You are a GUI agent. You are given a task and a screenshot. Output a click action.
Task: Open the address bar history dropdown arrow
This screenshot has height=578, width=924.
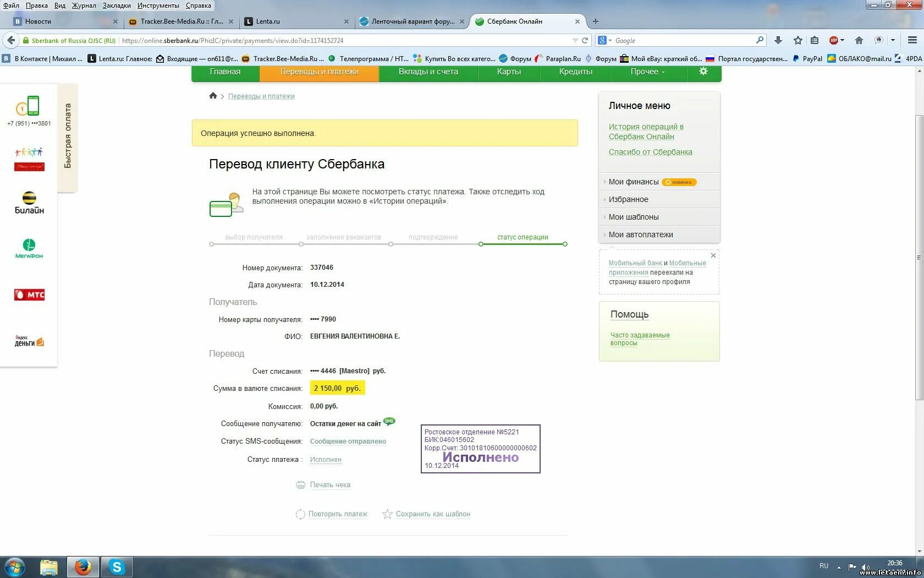575,40
